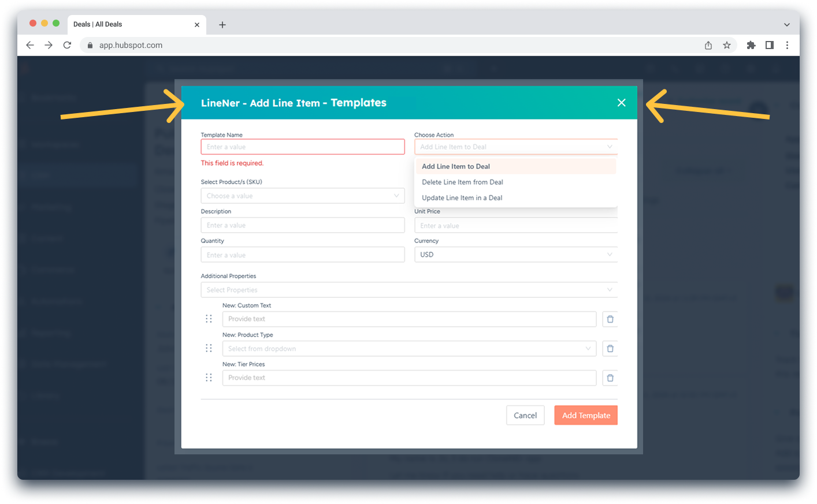Open the Product Type dropdown

point(409,349)
